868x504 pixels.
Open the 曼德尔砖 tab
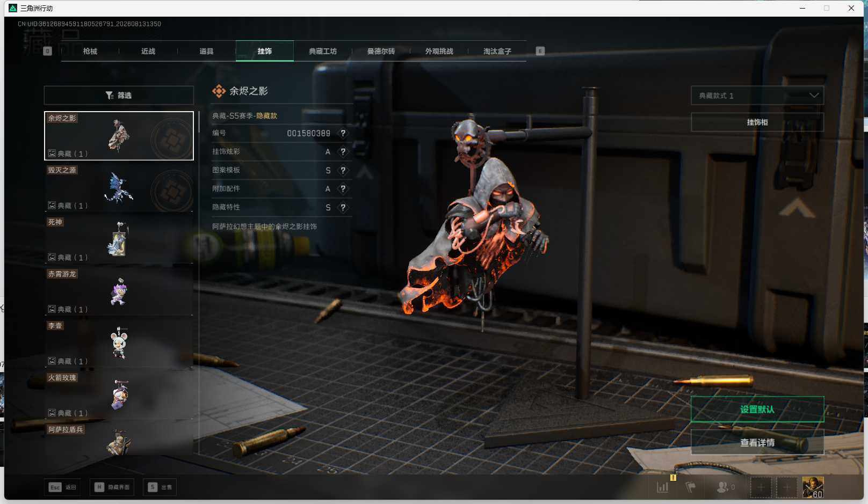(x=381, y=51)
